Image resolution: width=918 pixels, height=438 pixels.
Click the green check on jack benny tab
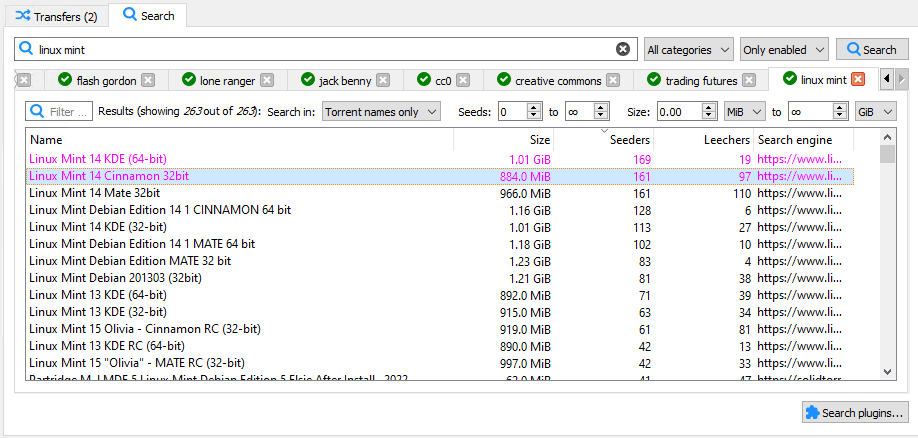(x=307, y=80)
